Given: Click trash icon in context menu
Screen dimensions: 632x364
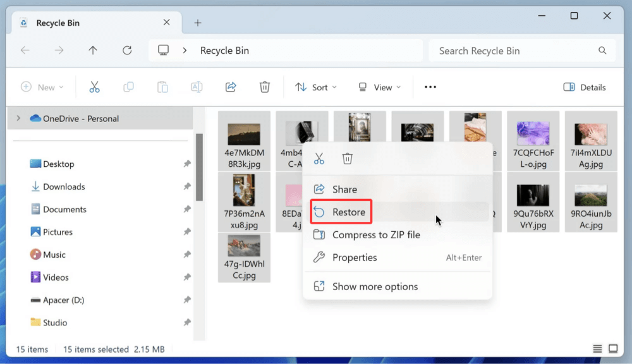Looking at the screenshot, I should point(347,159).
